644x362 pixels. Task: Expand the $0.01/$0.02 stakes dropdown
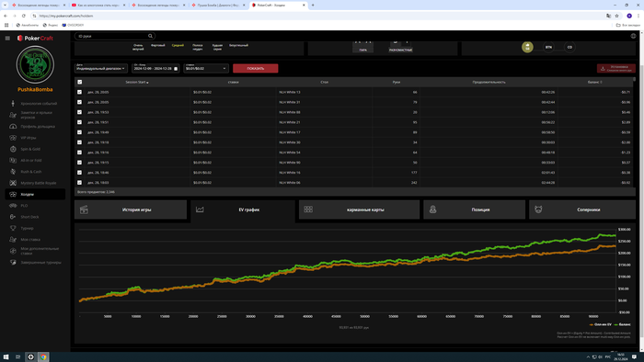click(x=206, y=68)
